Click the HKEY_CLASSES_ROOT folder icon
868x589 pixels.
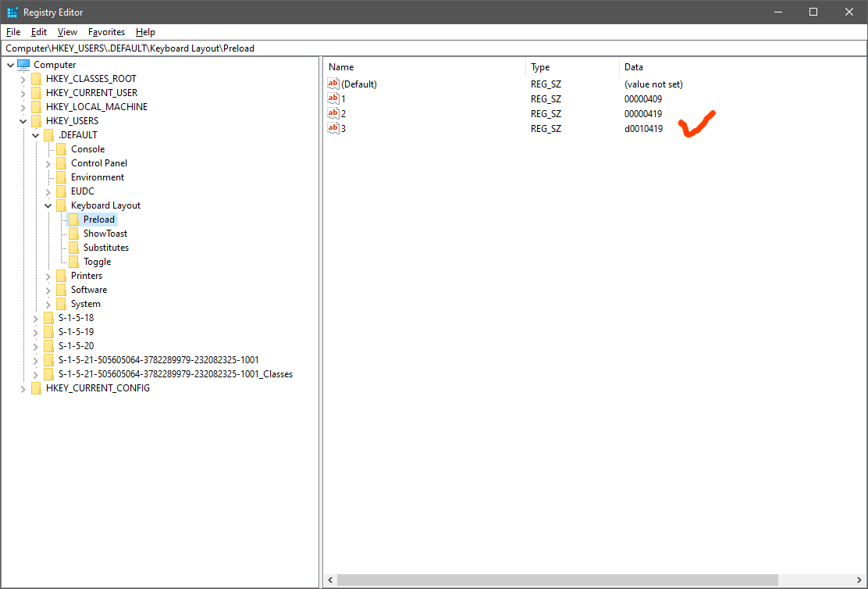point(37,79)
